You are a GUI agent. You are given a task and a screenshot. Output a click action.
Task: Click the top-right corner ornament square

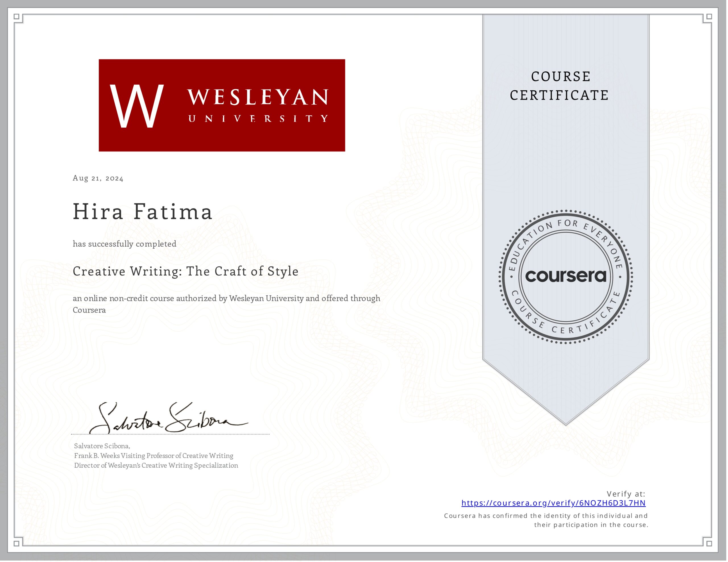[x=709, y=17]
